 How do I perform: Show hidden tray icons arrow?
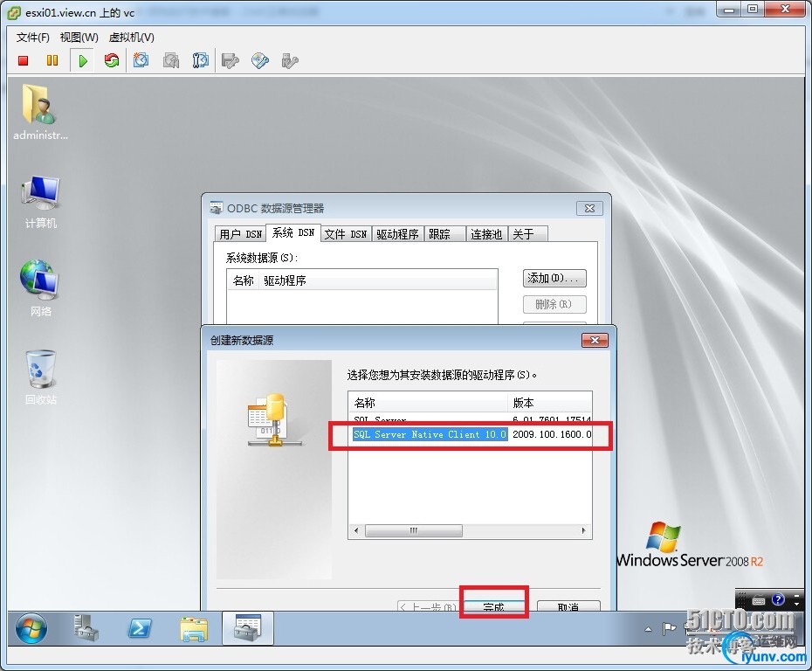[x=649, y=629]
